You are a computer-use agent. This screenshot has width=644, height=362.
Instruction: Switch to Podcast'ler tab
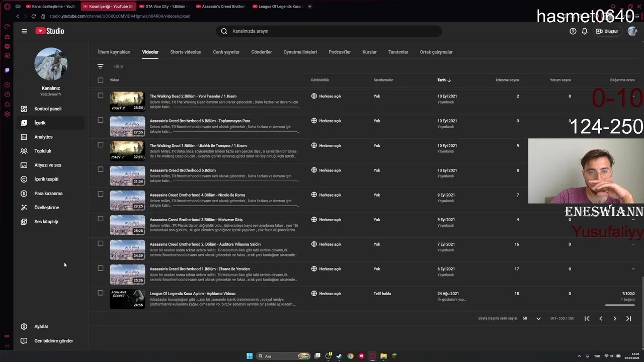click(x=340, y=52)
